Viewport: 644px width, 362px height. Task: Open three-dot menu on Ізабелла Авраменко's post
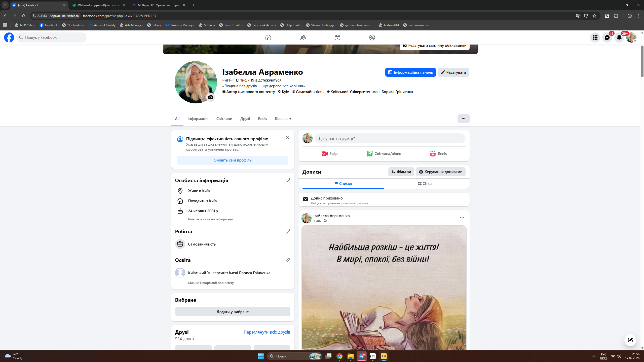[462, 218]
